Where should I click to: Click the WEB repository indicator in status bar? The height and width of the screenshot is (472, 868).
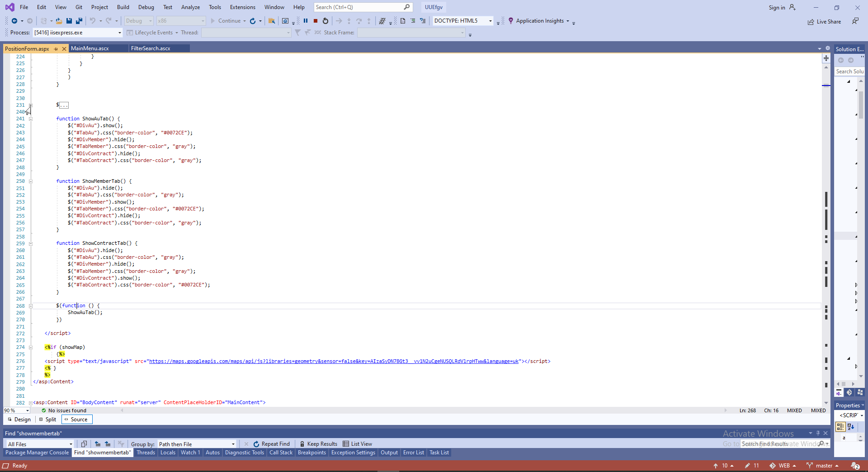click(783, 466)
